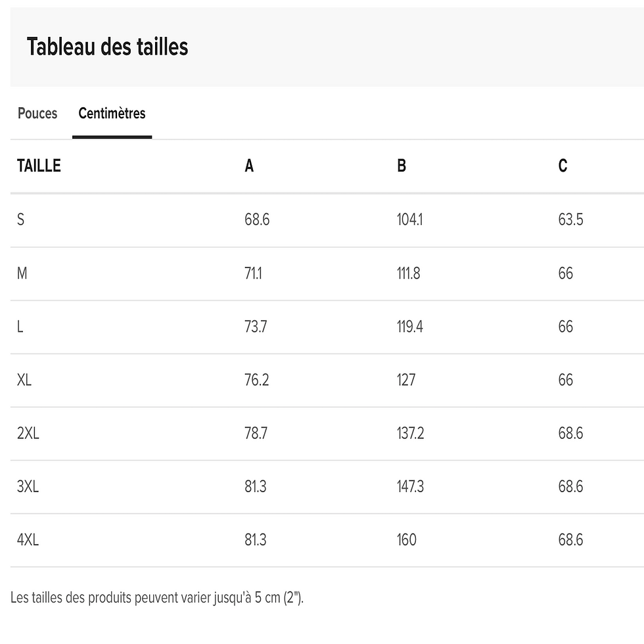The height and width of the screenshot is (644, 644).
Task: Select the 4XL size row label
Action: [x=28, y=540]
